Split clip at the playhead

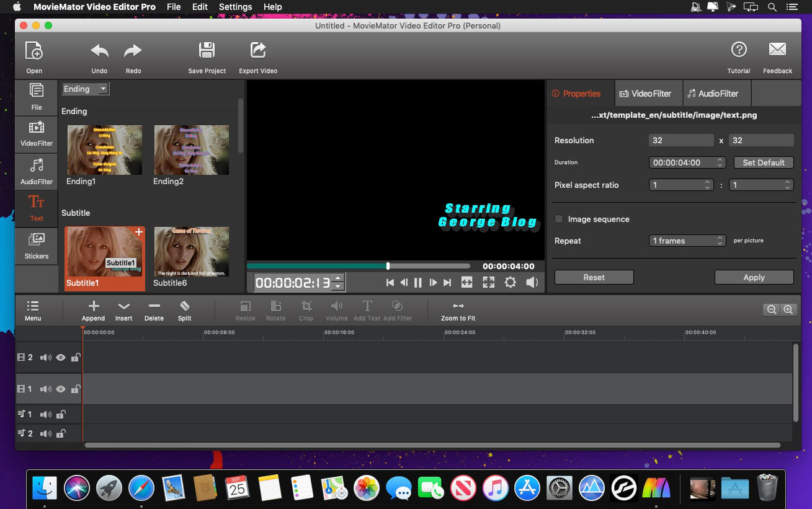point(185,311)
